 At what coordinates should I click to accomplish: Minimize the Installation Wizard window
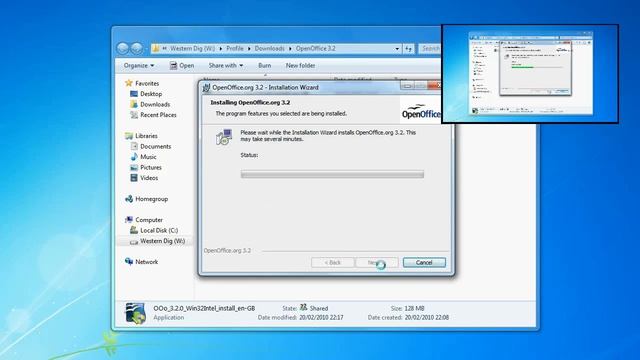(x=407, y=86)
